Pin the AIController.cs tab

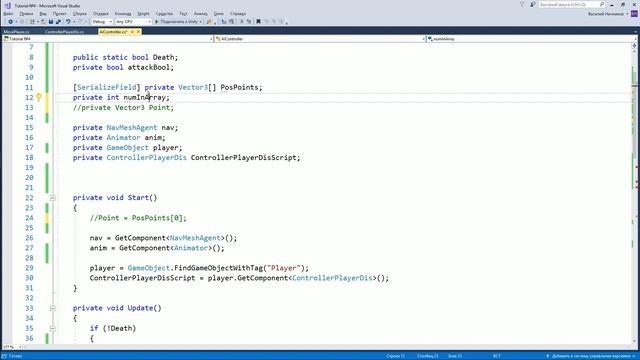[132, 31]
